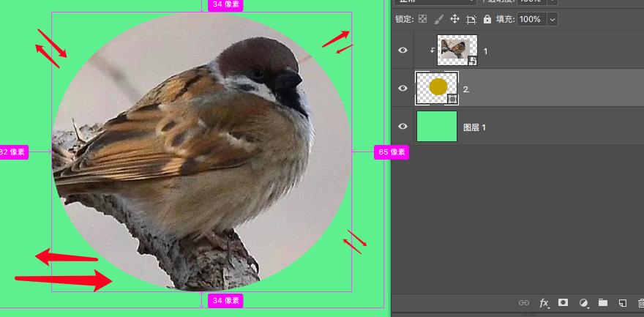
Task: Toggle prevent artboard auto-nesting lock icon
Action: [471, 19]
